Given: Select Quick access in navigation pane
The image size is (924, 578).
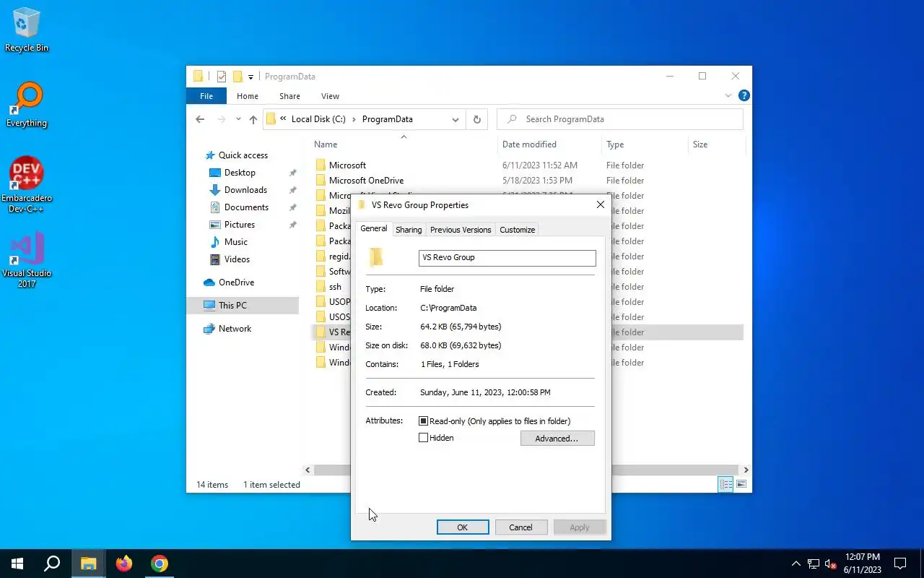Looking at the screenshot, I should coord(243,155).
